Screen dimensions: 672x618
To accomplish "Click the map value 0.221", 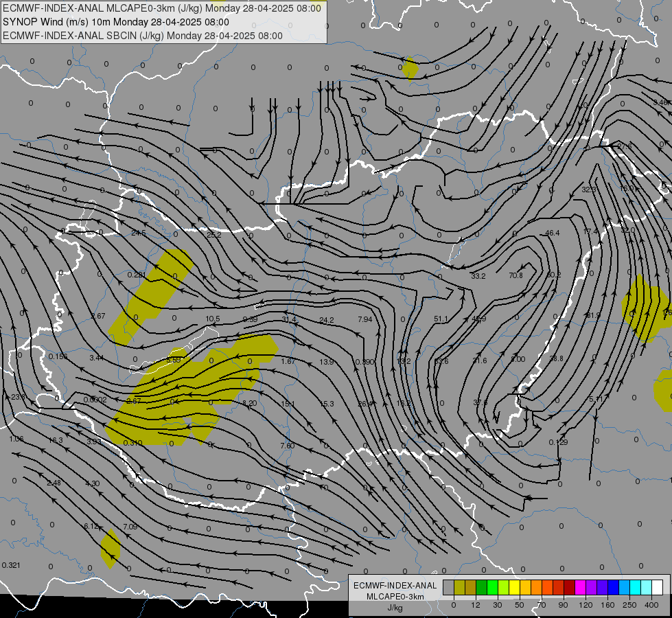I will 137,275.
